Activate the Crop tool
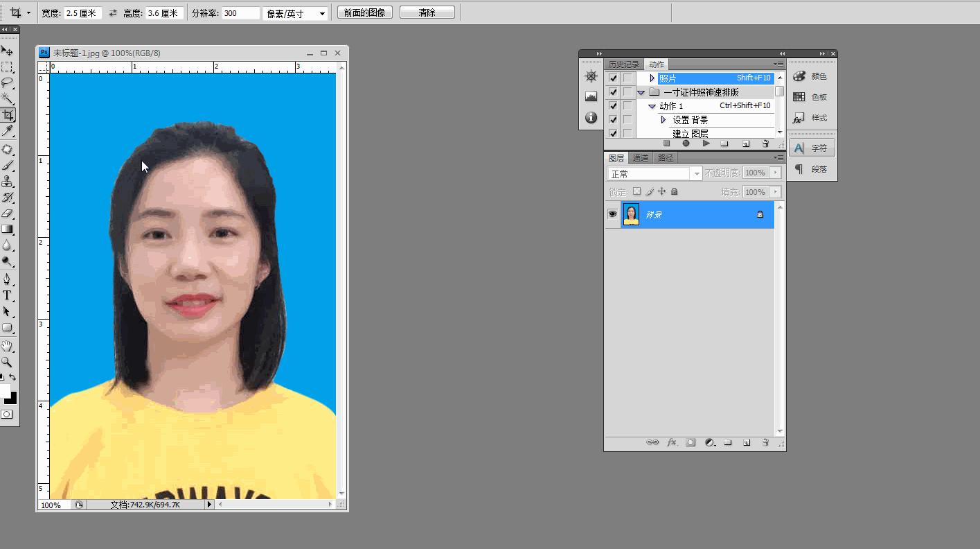This screenshot has width=980, height=549. 8,114
